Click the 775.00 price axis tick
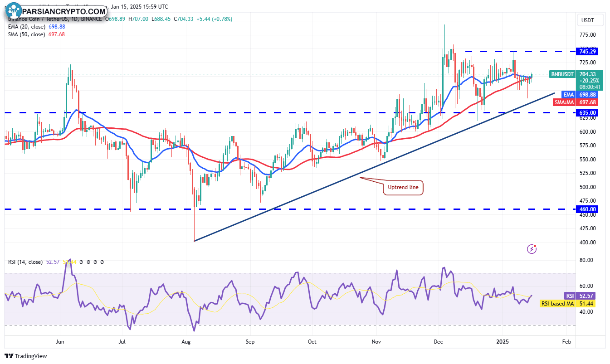 point(587,35)
